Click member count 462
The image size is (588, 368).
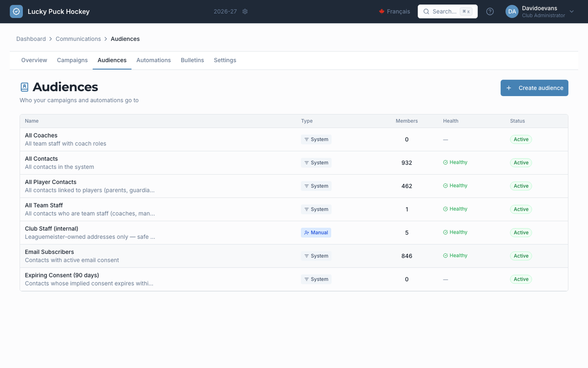point(407,186)
